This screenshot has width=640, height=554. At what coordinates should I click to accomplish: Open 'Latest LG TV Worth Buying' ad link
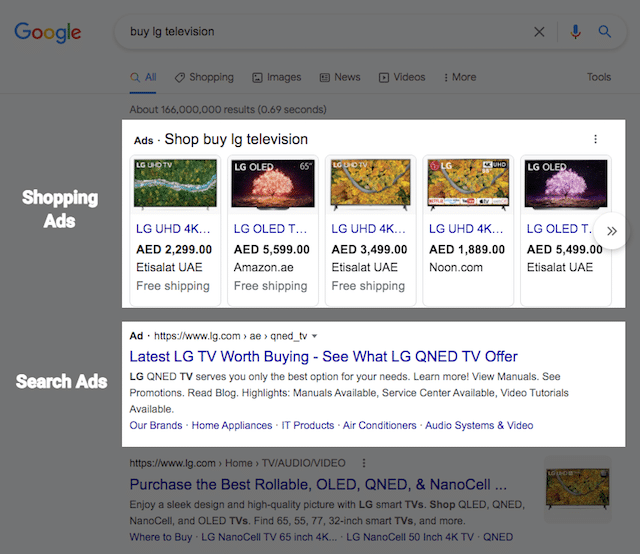pyautogui.click(x=323, y=357)
